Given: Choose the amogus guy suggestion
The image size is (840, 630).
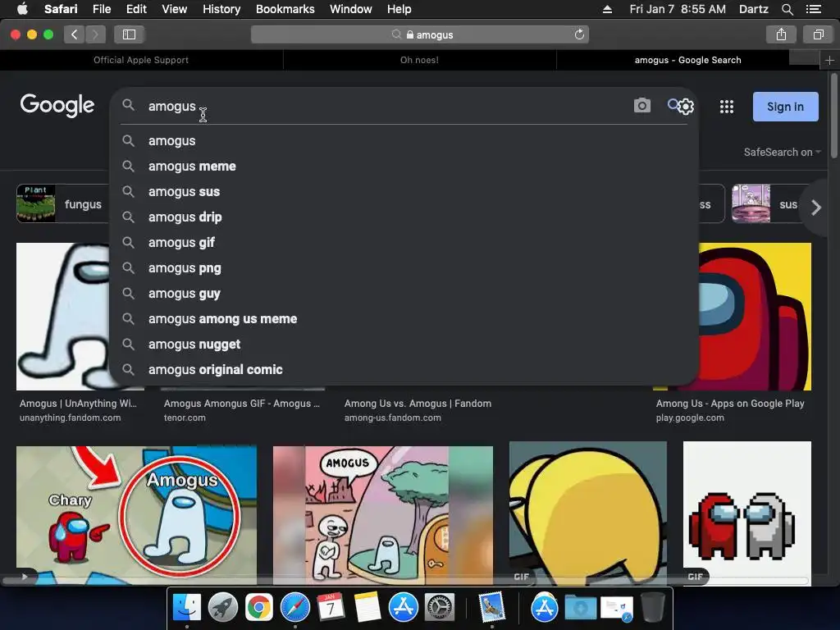Looking at the screenshot, I should (404, 293).
